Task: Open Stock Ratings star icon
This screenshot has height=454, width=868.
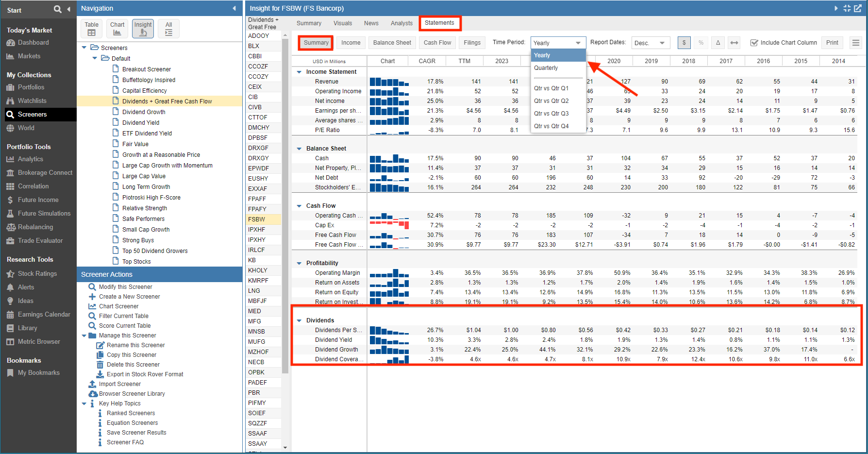Action: click(x=11, y=274)
